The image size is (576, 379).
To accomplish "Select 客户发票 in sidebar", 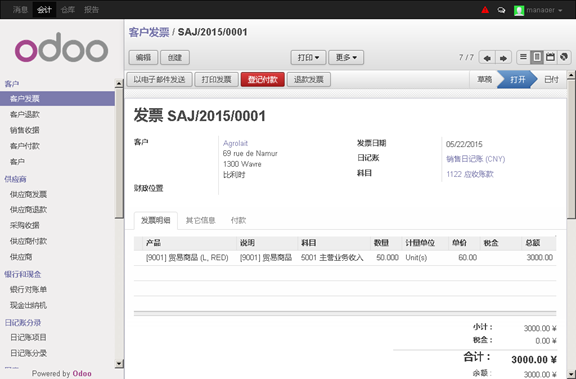I will click(57, 99).
